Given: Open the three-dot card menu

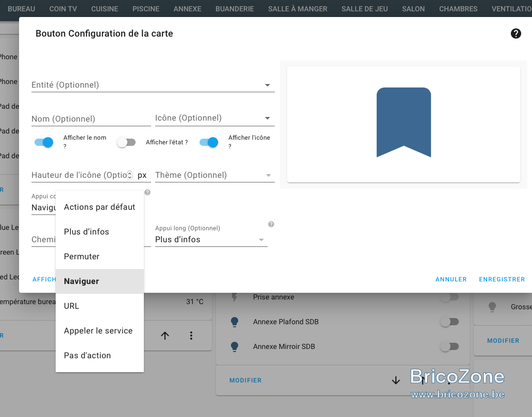Looking at the screenshot, I should click(x=191, y=336).
